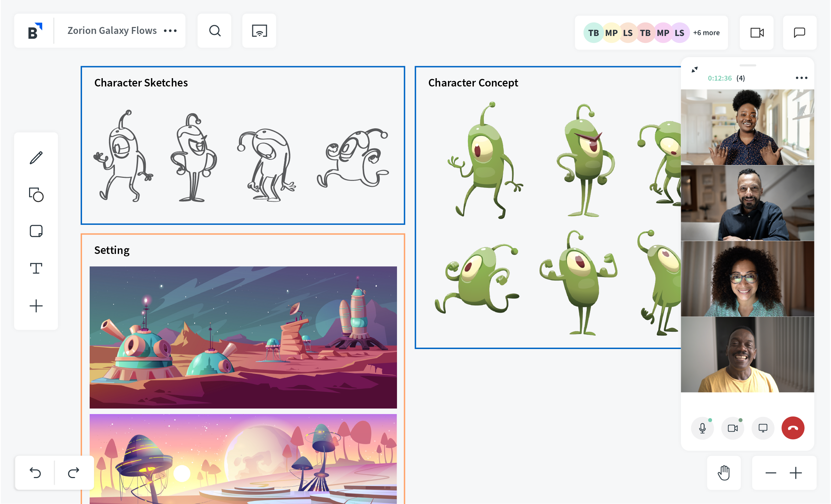Undo the last action
Screen dimensions: 831x504
[36, 473]
